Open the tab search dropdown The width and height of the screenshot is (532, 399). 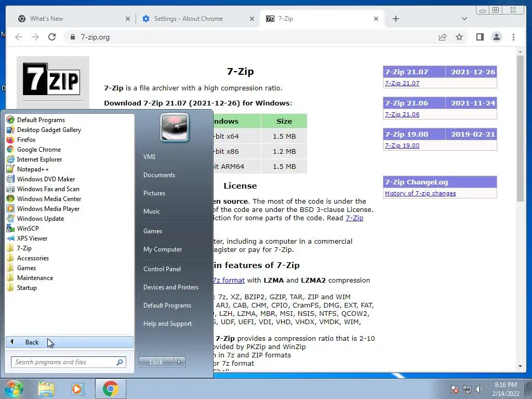(x=464, y=19)
